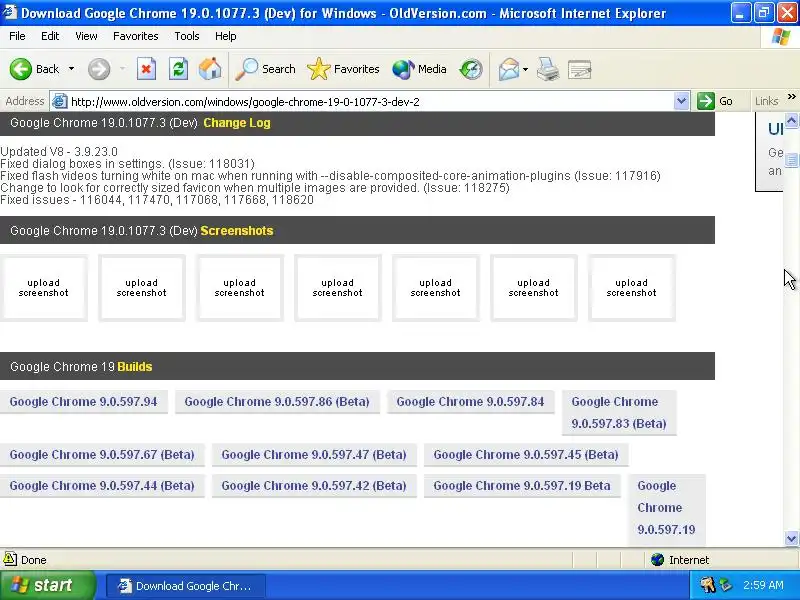This screenshot has height=600, width=800.
Task: Open the View menu
Action: pos(86,36)
